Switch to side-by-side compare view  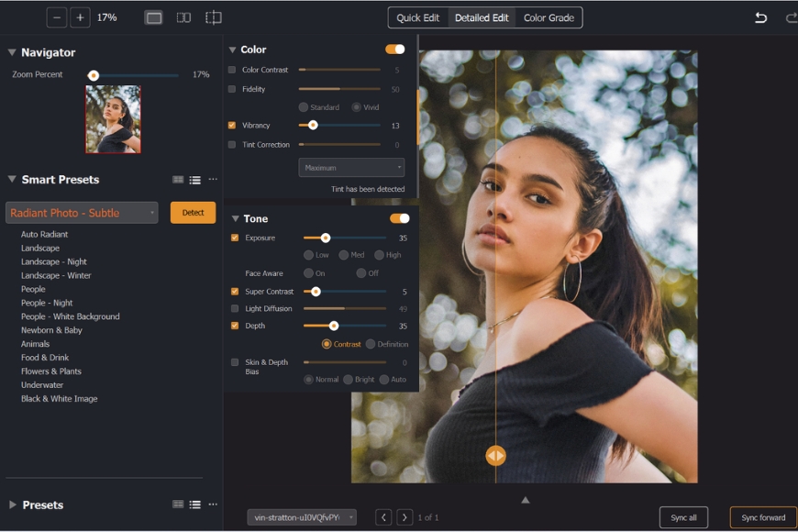coord(183,17)
